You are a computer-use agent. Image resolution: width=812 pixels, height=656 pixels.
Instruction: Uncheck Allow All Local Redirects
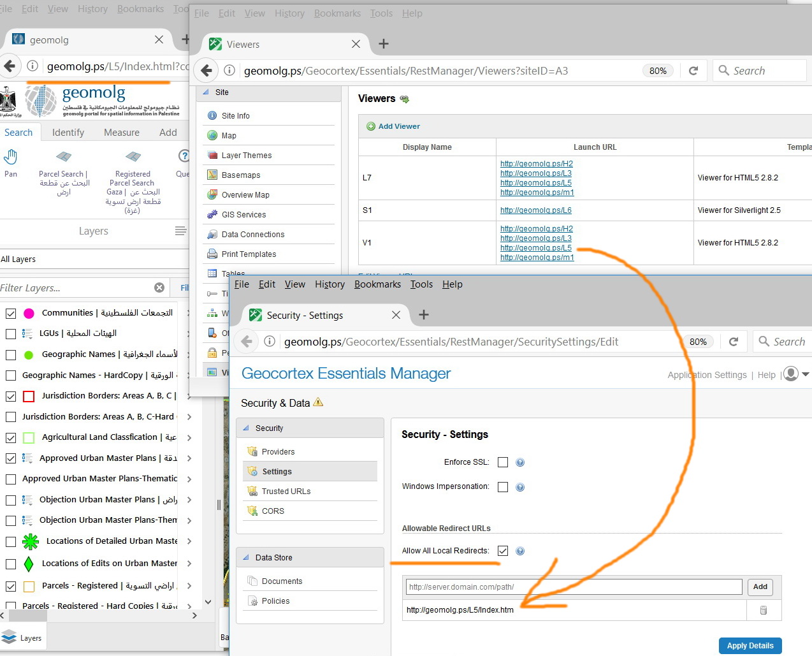click(x=503, y=551)
